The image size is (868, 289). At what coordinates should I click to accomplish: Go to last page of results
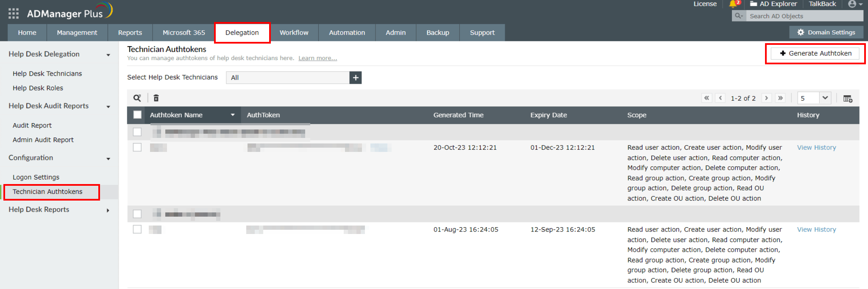coord(780,98)
